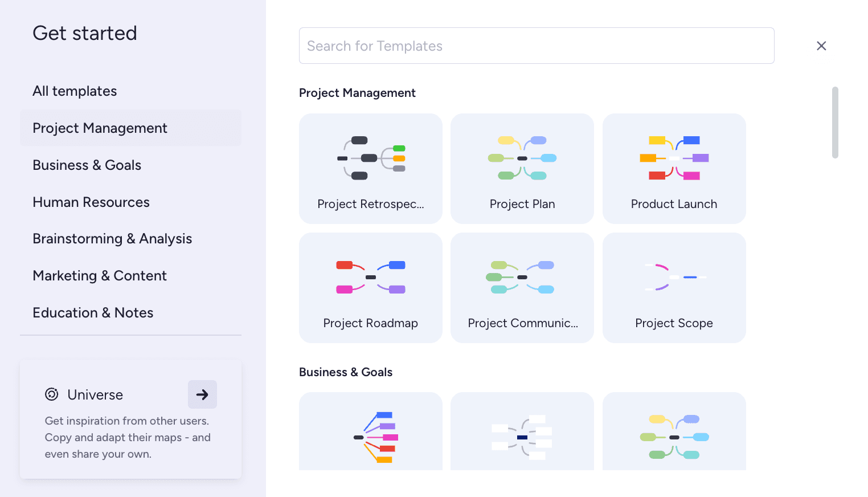Image resolution: width=868 pixels, height=497 pixels.
Task: Select Education & Notes category
Action: click(x=93, y=313)
